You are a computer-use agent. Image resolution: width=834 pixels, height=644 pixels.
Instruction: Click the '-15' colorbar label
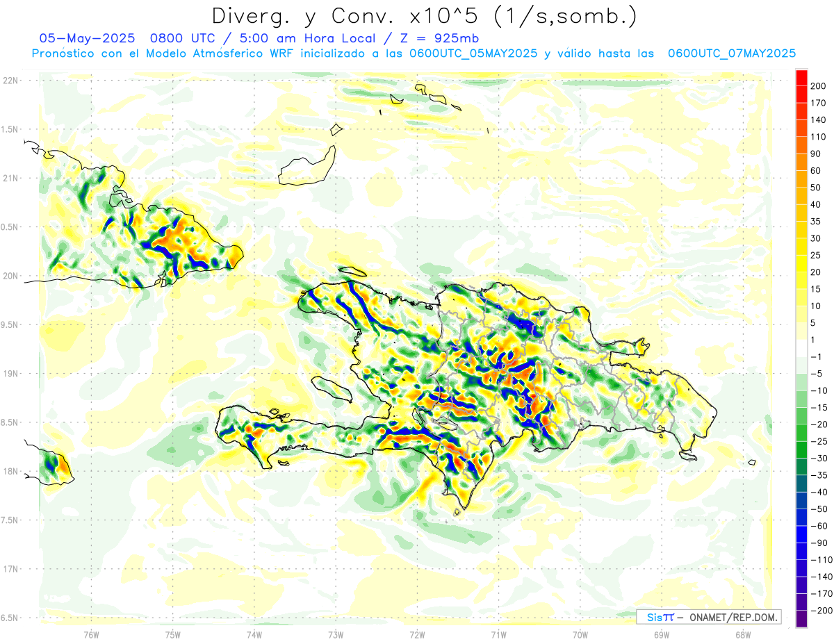tap(819, 408)
